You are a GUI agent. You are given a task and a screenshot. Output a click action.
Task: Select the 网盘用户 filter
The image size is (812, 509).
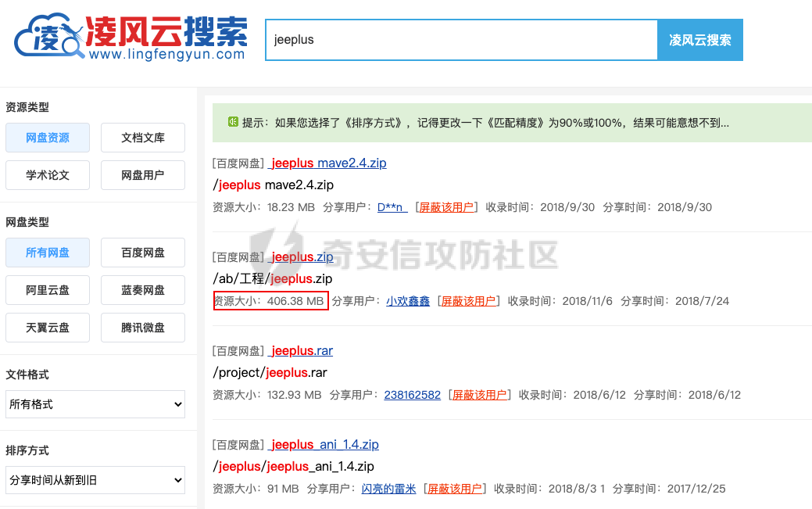pos(142,174)
